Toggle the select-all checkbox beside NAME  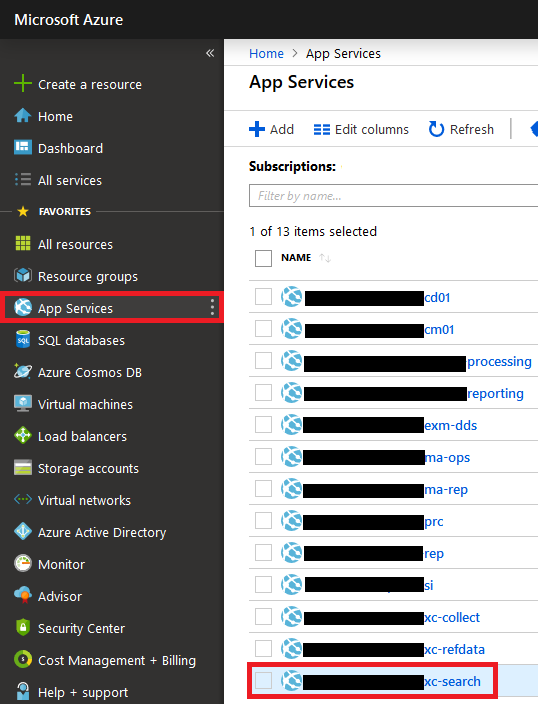click(263, 258)
